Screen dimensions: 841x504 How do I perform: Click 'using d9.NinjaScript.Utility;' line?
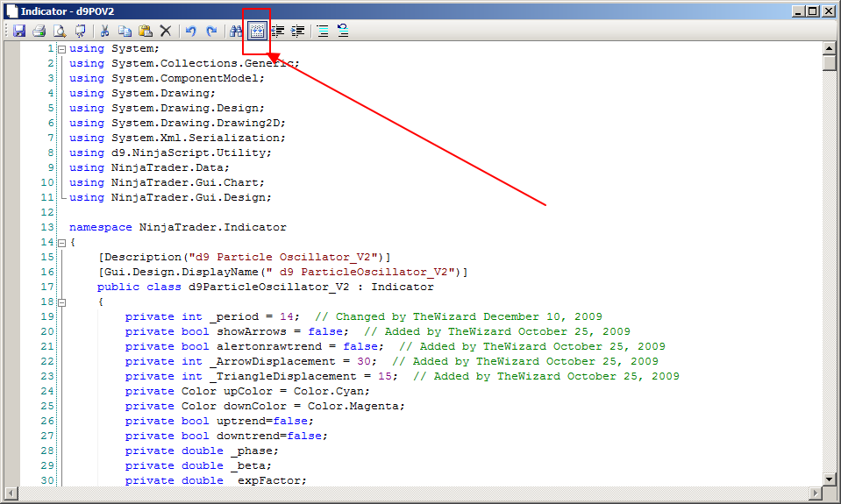click(x=170, y=153)
